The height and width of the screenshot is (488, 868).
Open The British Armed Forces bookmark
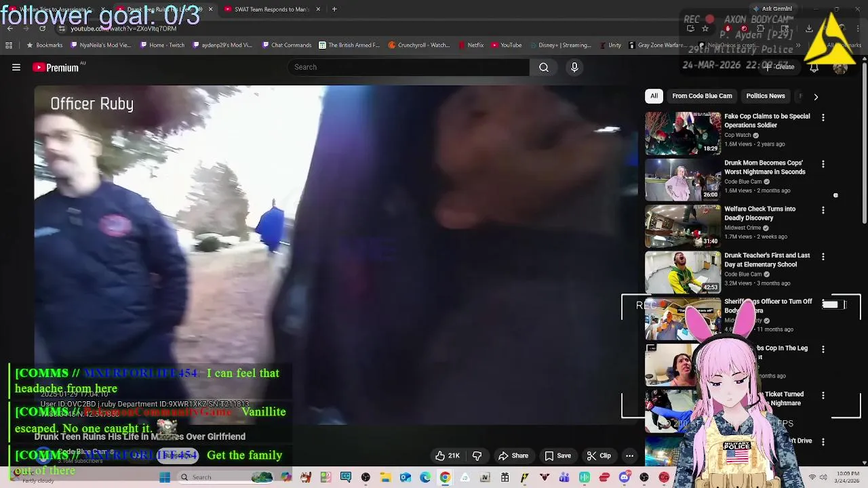[349, 45]
